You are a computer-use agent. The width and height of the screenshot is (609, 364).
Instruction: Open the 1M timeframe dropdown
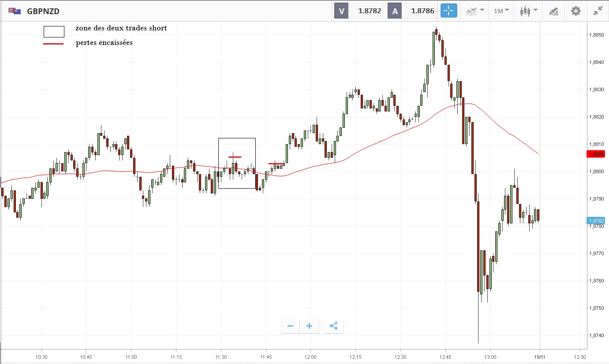(x=501, y=11)
